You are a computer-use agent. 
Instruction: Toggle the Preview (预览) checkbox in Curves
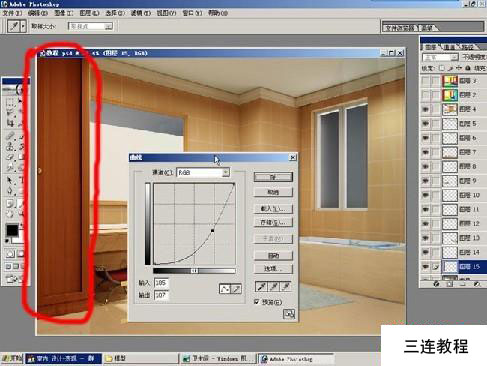point(256,302)
